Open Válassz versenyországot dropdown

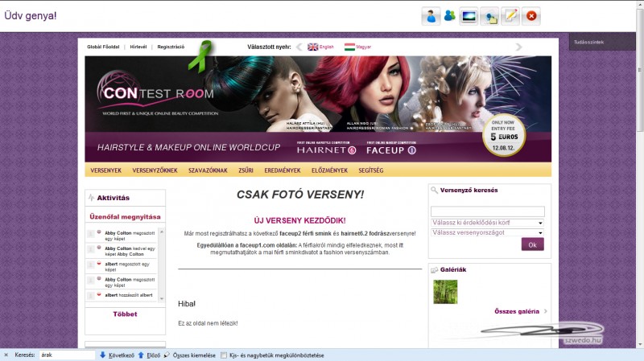[x=488, y=232]
